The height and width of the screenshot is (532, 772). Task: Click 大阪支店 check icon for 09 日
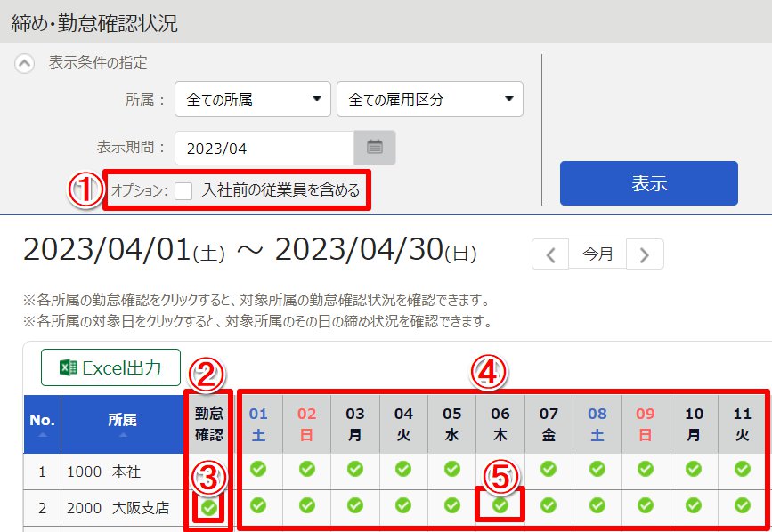tap(646, 505)
